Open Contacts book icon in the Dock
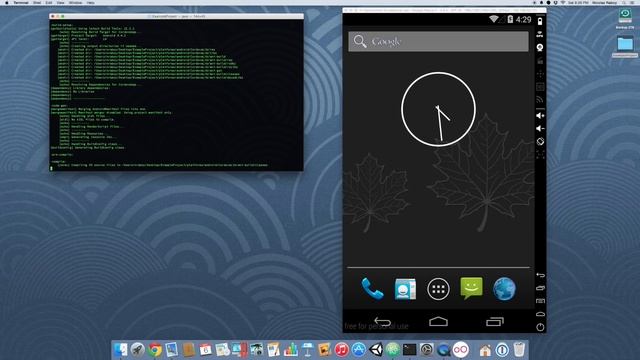640x360 pixels. 189,350
